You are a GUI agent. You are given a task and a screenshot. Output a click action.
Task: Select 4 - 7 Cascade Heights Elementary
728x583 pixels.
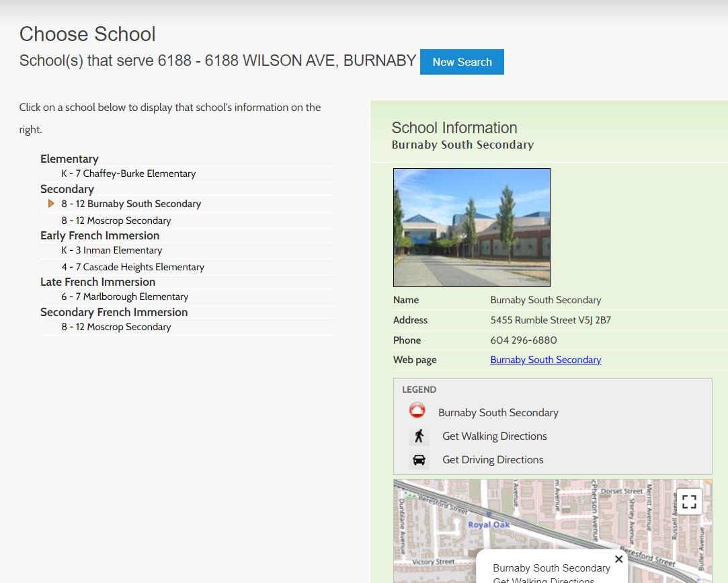point(132,267)
